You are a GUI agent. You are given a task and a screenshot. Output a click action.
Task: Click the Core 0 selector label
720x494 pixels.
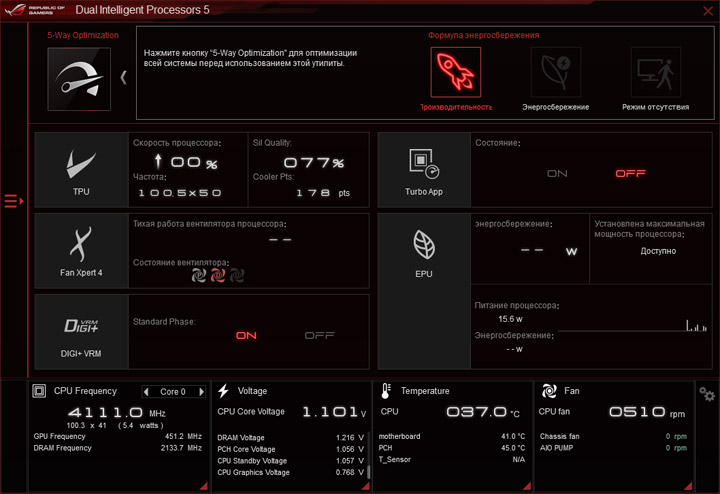pos(173,392)
